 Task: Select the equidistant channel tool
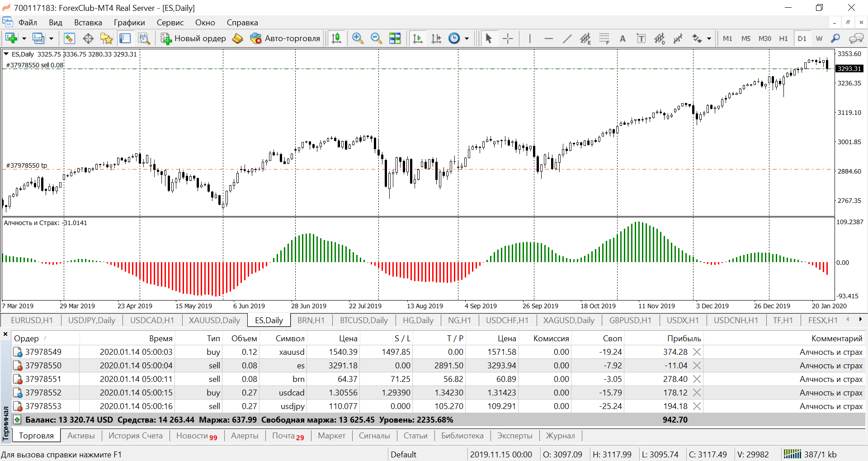click(585, 38)
